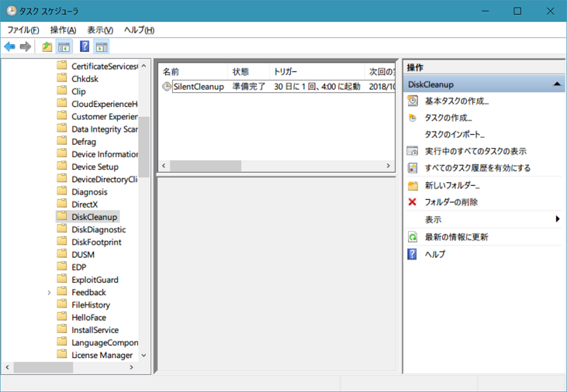This screenshot has width=567, height=392.
Task: Click the tree vertical scrollbar thumb
Action: click(144, 146)
